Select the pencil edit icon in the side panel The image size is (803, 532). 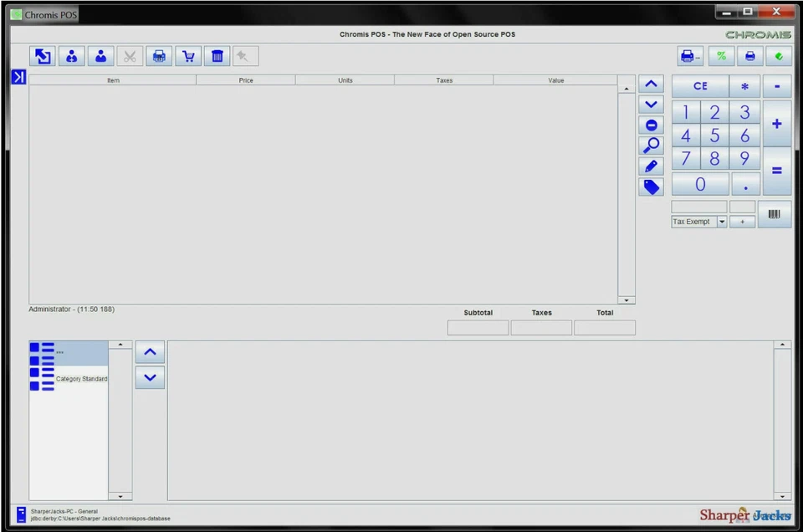651,166
